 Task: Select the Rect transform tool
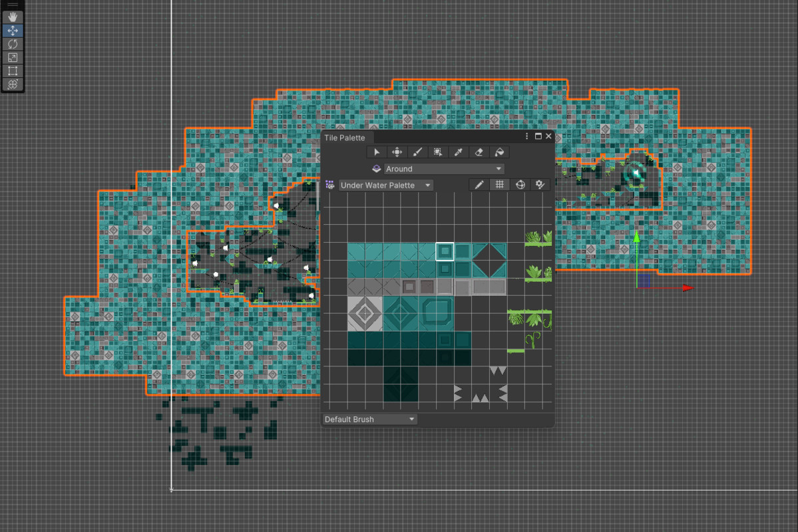(x=12, y=71)
